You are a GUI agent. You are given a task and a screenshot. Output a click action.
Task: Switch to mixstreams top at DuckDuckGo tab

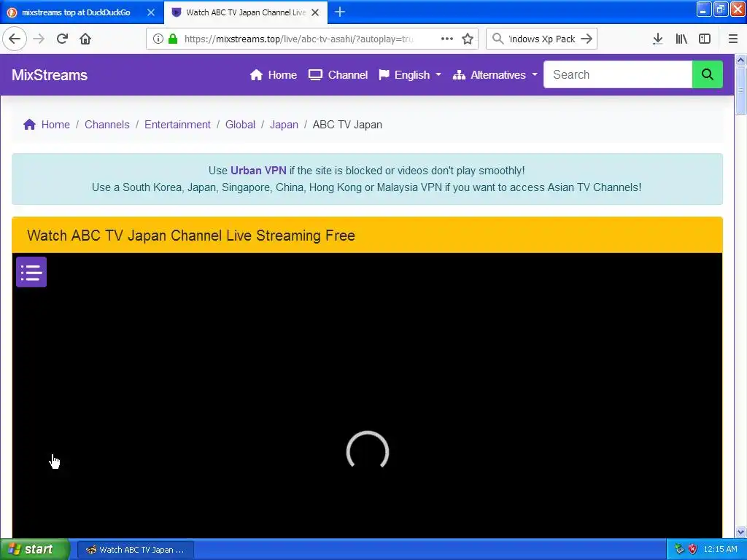coord(76,12)
